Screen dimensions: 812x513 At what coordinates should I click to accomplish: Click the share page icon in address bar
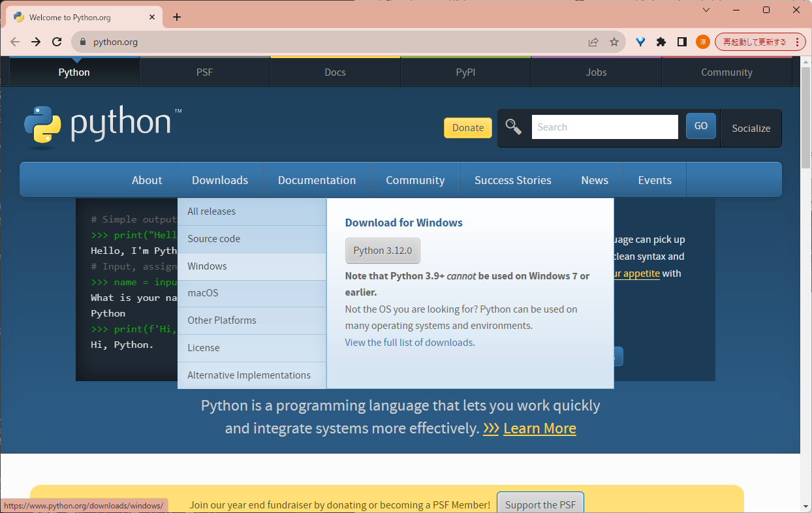pos(593,42)
